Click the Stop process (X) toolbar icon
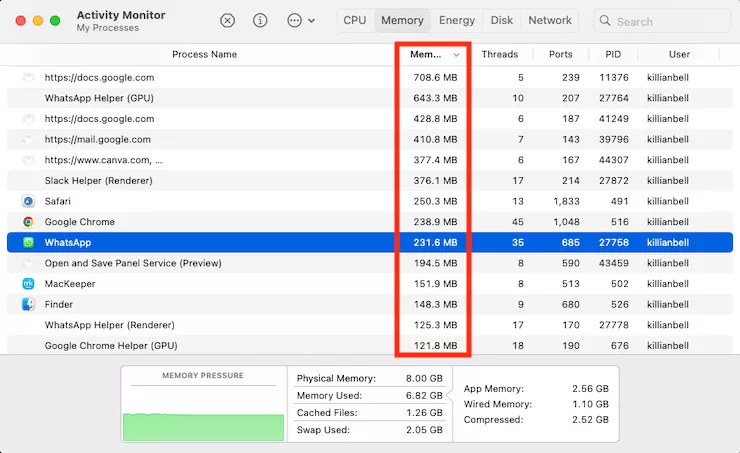 point(227,20)
